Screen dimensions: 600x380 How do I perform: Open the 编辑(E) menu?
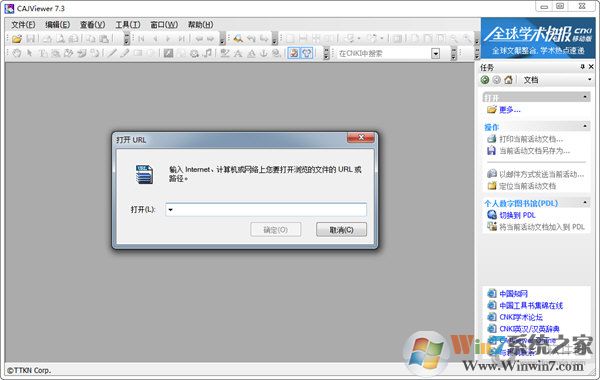tap(57, 25)
